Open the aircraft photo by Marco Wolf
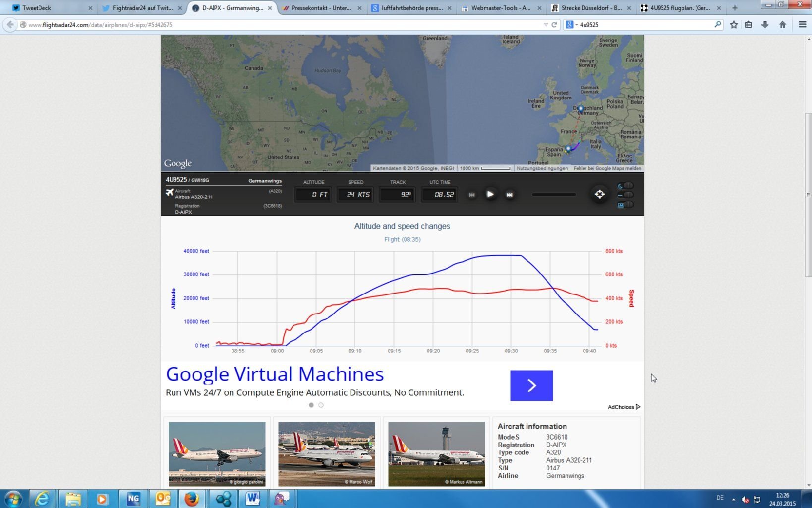 coord(327,454)
